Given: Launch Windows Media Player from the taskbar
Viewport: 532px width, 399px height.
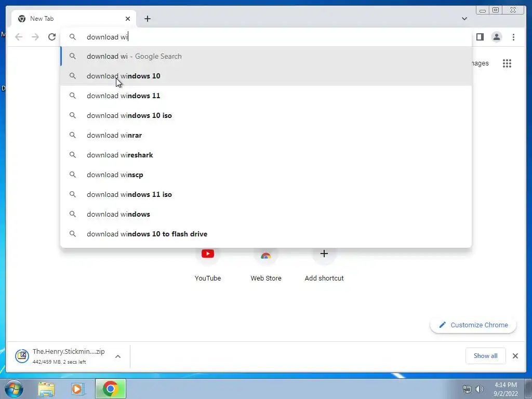Looking at the screenshot, I should (x=78, y=389).
